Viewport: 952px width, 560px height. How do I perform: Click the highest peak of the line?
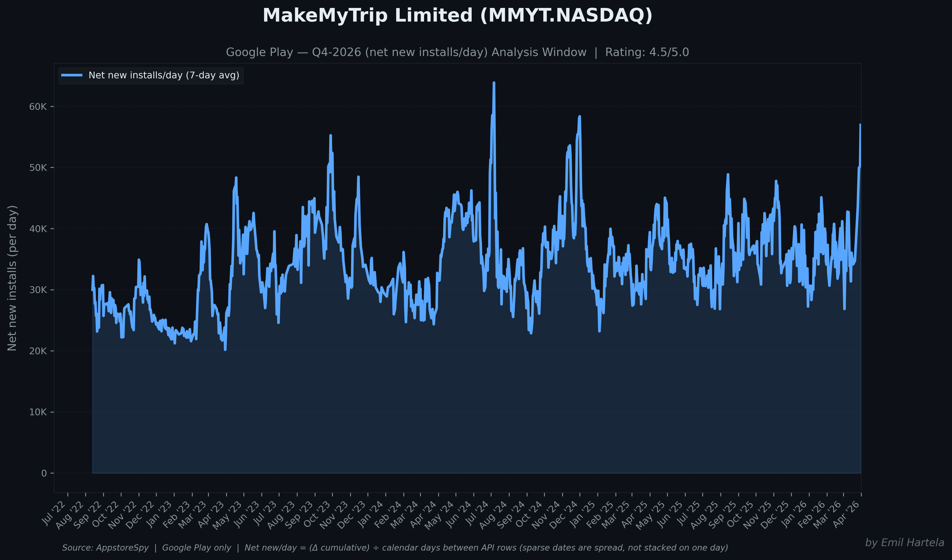pos(494,83)
